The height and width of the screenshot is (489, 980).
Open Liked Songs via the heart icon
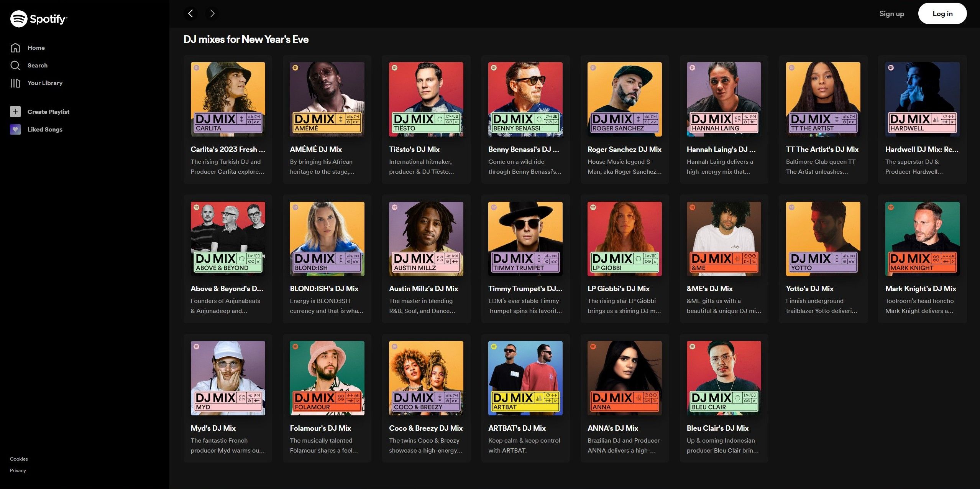15,129
